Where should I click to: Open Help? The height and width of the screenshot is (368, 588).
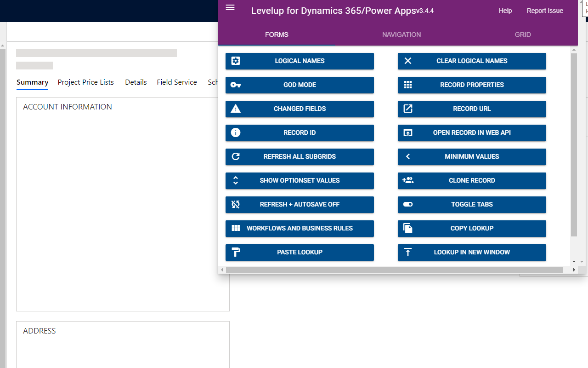pyautogui.click(x=505, y=11)
